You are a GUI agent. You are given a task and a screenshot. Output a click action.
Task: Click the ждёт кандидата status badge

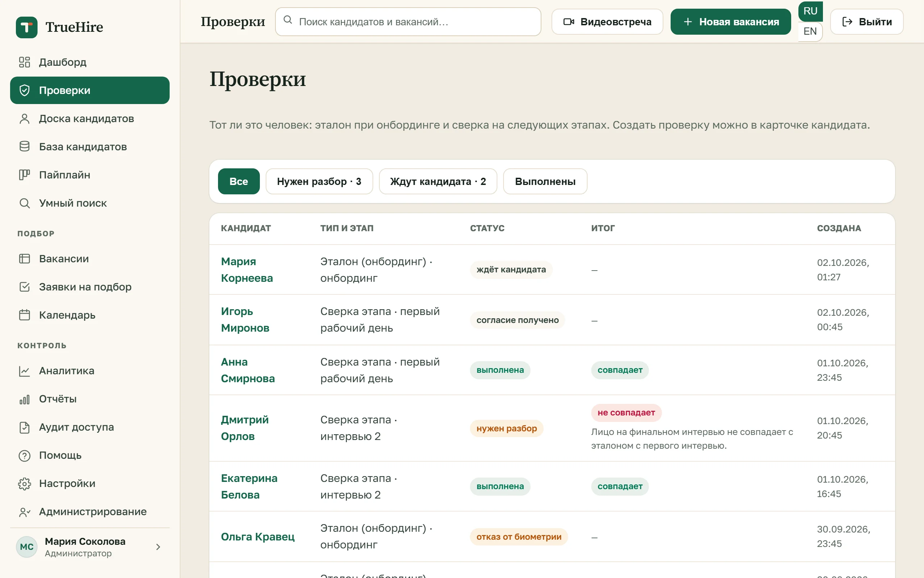(511, 269)
